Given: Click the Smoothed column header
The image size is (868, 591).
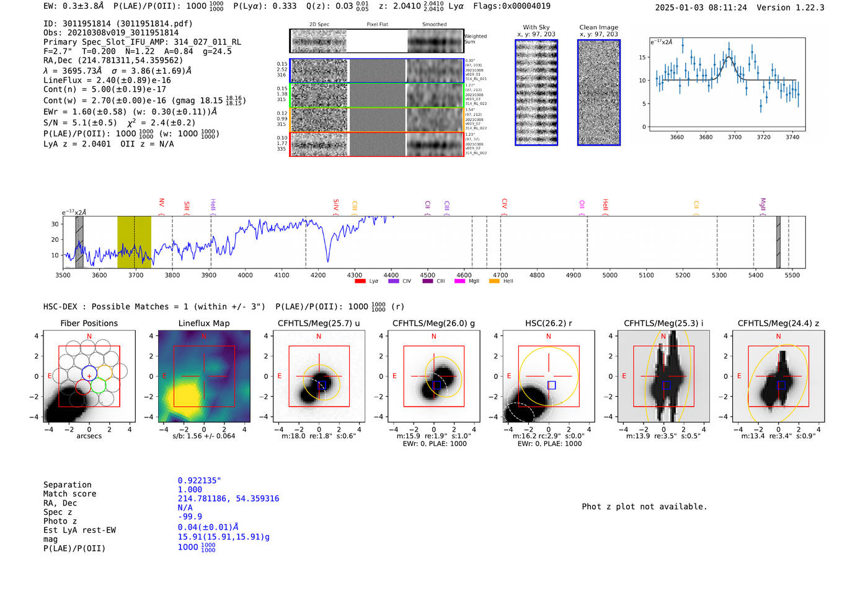Looking at the screenshot, I should pos(435,25).
